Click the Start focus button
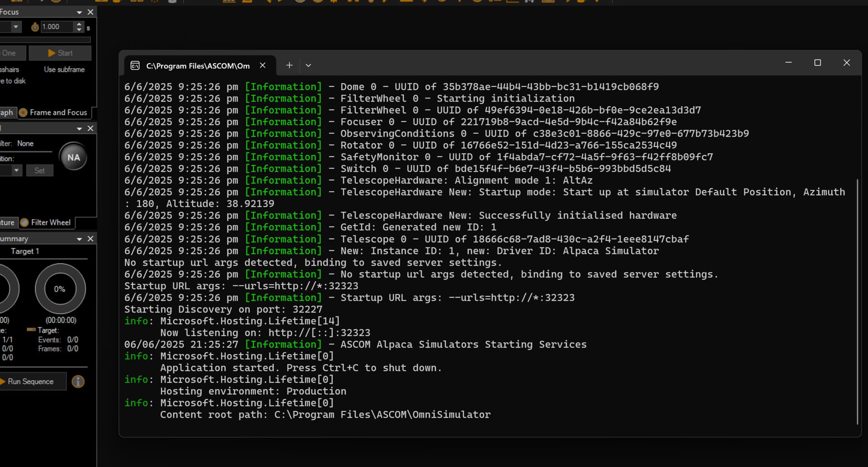868x467 pixels. (x=60, y=53)
